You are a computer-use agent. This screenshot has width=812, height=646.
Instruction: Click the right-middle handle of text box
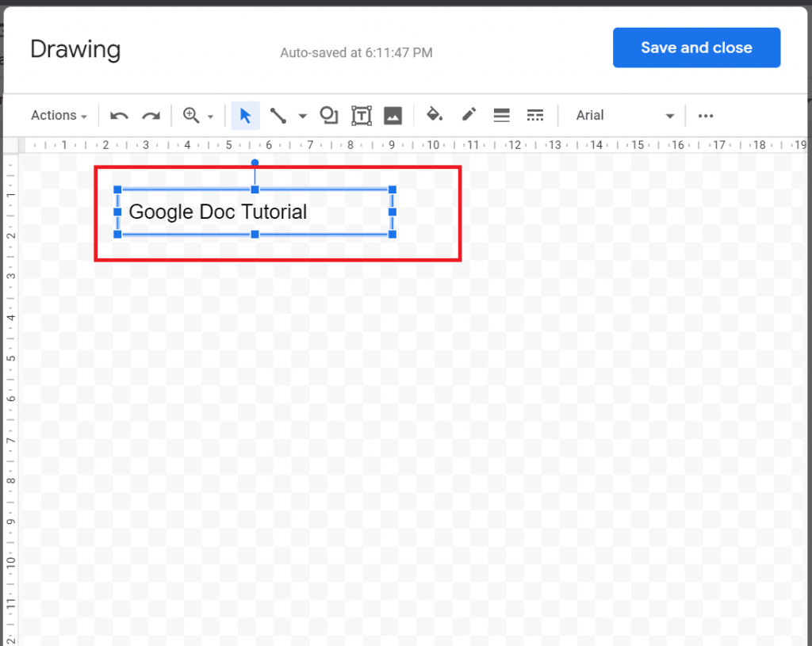(x=392, y=212)
